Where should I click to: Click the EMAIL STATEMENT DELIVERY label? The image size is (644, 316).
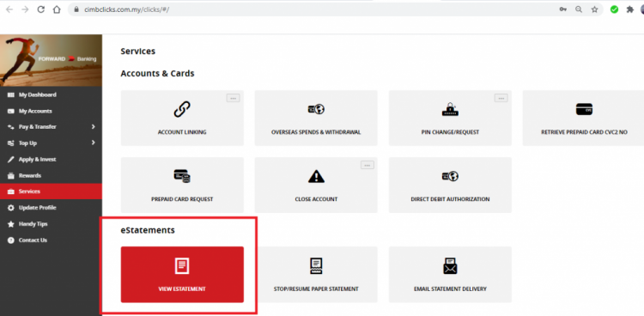click(x=450, y=289)
